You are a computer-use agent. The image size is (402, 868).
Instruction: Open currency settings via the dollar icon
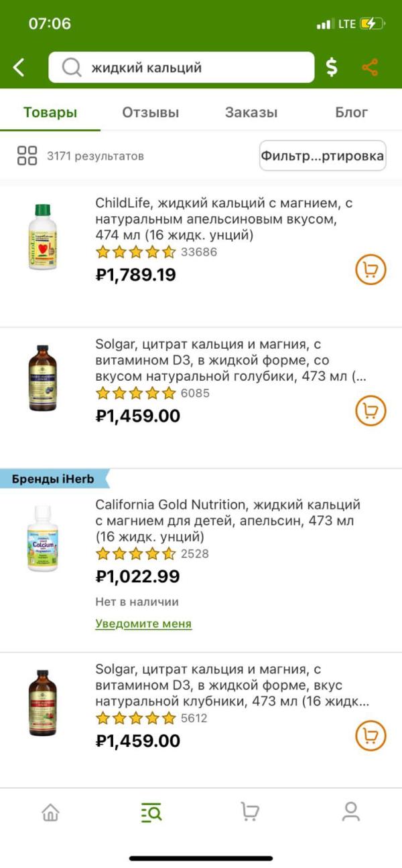coord(332,67)
